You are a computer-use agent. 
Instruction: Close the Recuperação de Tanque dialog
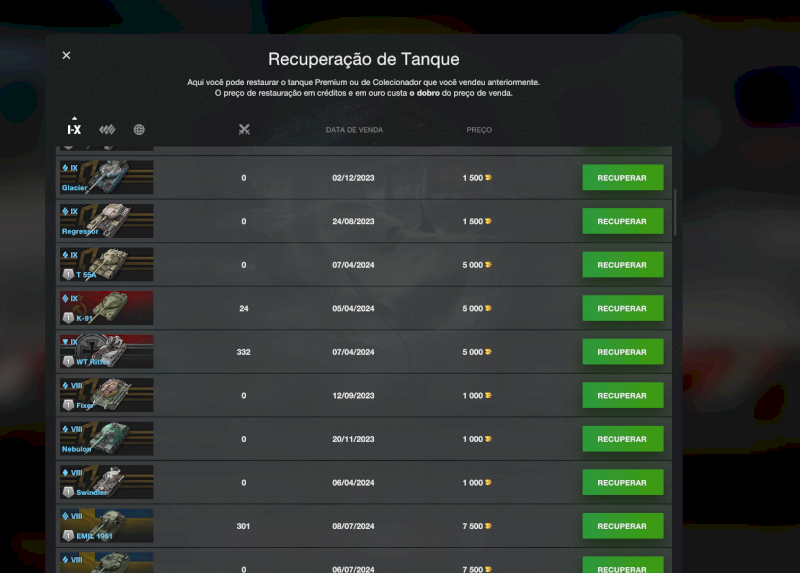66,55
